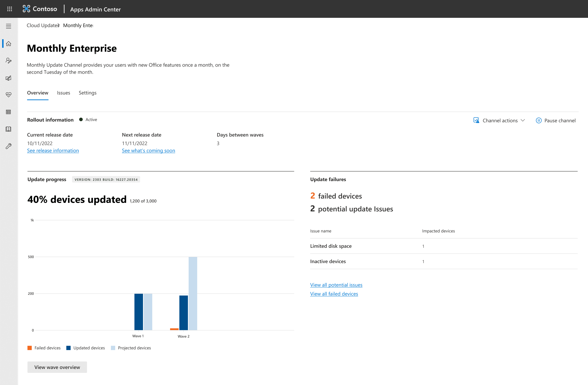Go to Home in the sidebar
588x385 pixels.
[x=9, y=44]
